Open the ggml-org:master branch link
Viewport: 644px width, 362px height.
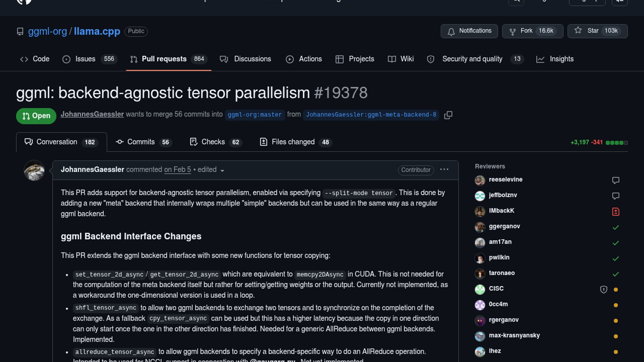click(255, 115)
